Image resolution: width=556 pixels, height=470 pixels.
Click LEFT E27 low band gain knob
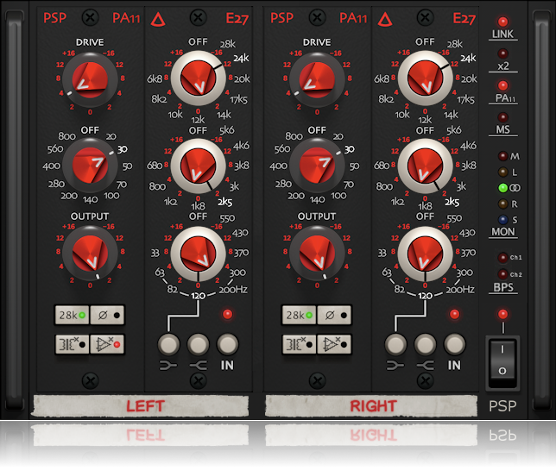coord(198,253)
